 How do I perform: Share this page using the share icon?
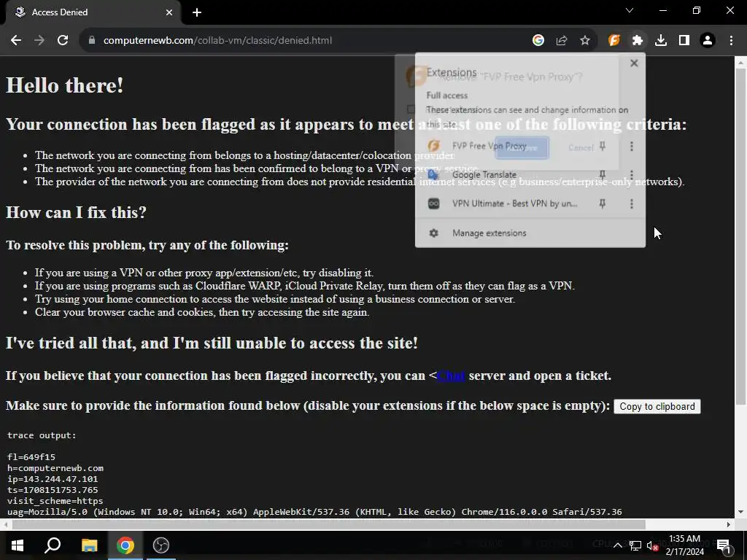(562, 41)
